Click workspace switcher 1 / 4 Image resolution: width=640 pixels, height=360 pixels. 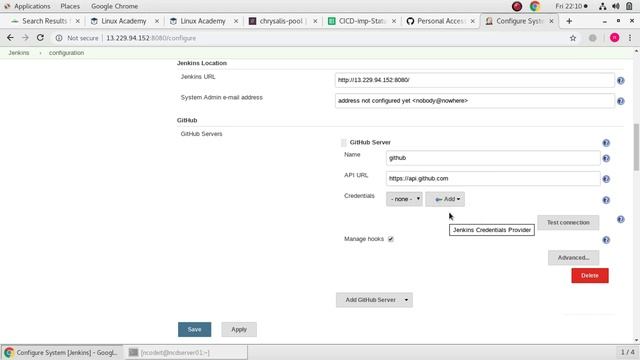[x=627, y=352]
